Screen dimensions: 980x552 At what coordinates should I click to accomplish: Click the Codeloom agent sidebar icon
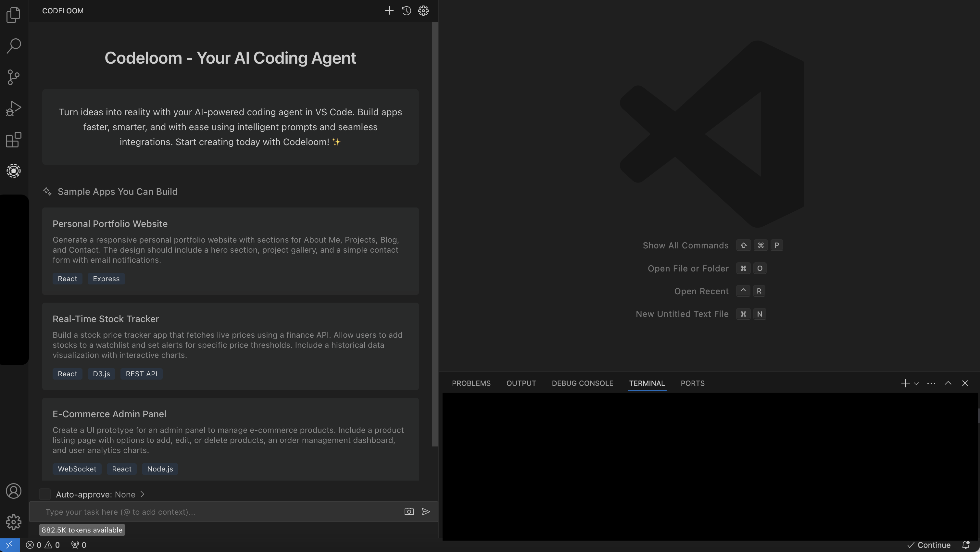(x=14, y=171)
